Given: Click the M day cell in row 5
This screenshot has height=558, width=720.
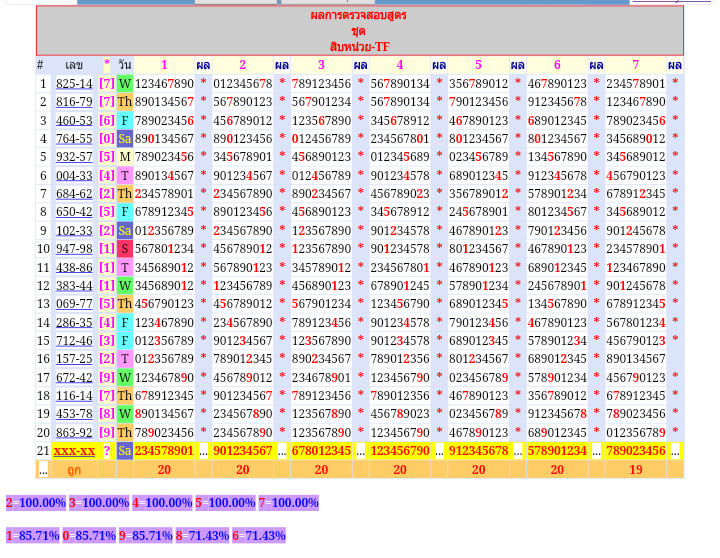Looking at the screenshot, I should click(124, 157).
